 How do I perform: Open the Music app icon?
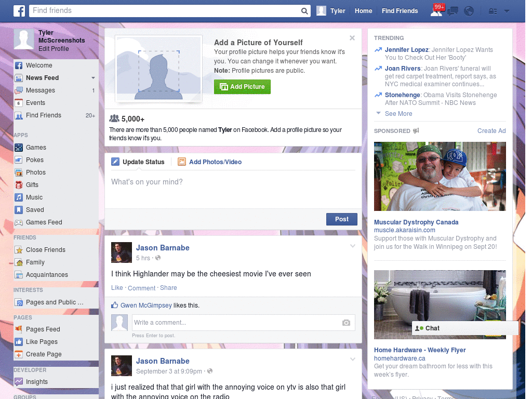click(19, 197)
